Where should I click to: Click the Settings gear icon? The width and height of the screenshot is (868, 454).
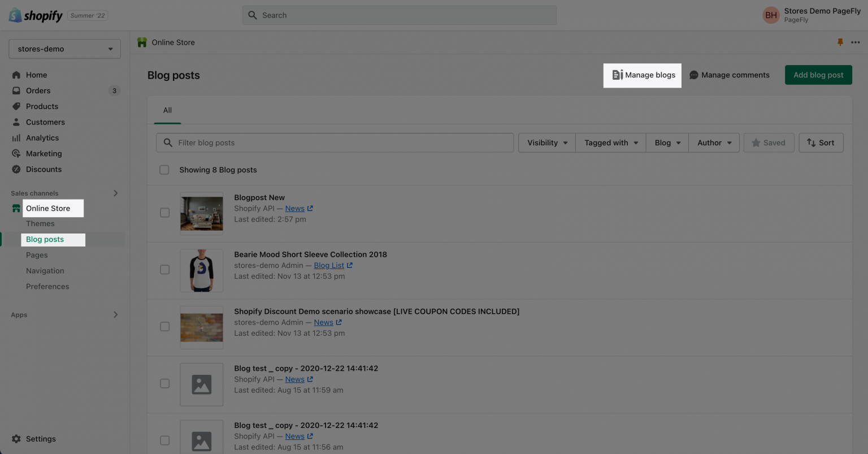16,439
